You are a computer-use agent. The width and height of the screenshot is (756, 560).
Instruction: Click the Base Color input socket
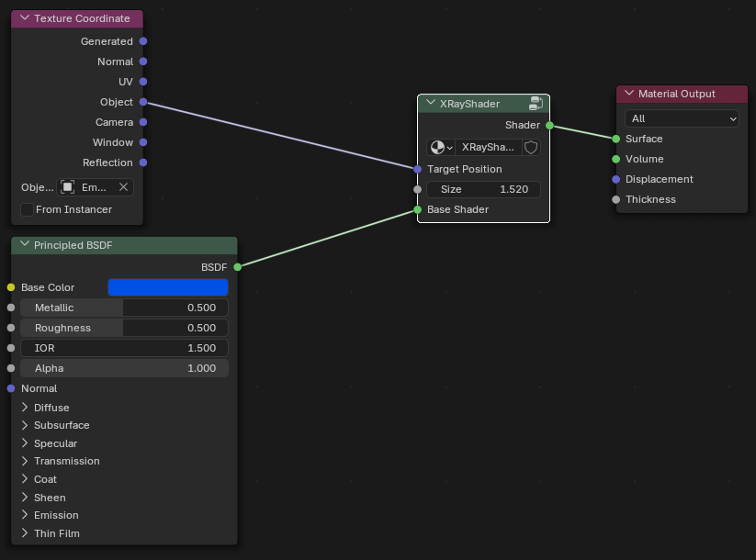pyautogui.click(x=11, y=287)
